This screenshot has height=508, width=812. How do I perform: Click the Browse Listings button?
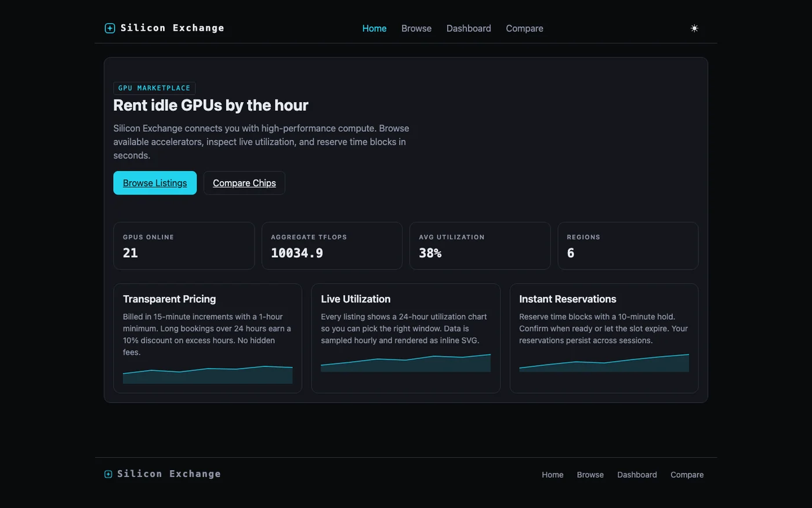pyautogui.click(x=155, y=183)
